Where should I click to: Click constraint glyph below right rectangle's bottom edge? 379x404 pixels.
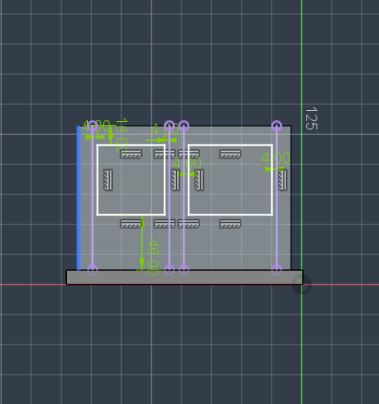pyautogui.click(x=230, y=224)
